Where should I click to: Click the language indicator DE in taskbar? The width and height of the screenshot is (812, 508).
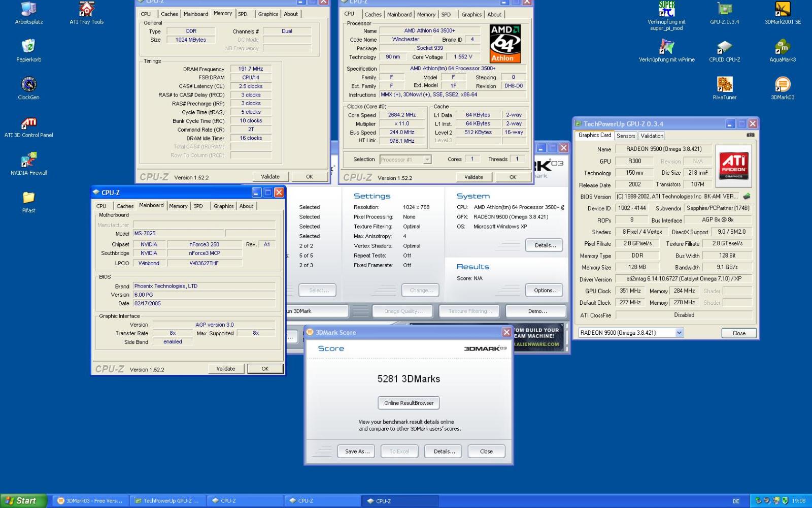[x=736, y=501]
